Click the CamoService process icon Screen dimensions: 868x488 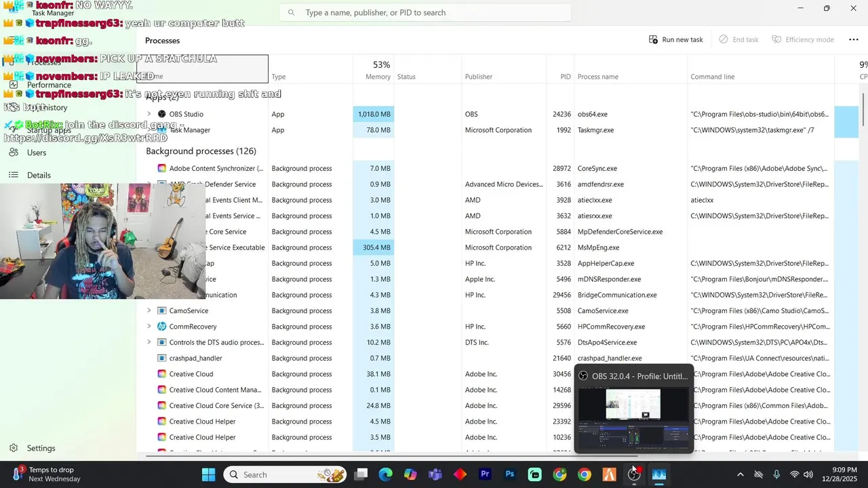coord(161,310)
